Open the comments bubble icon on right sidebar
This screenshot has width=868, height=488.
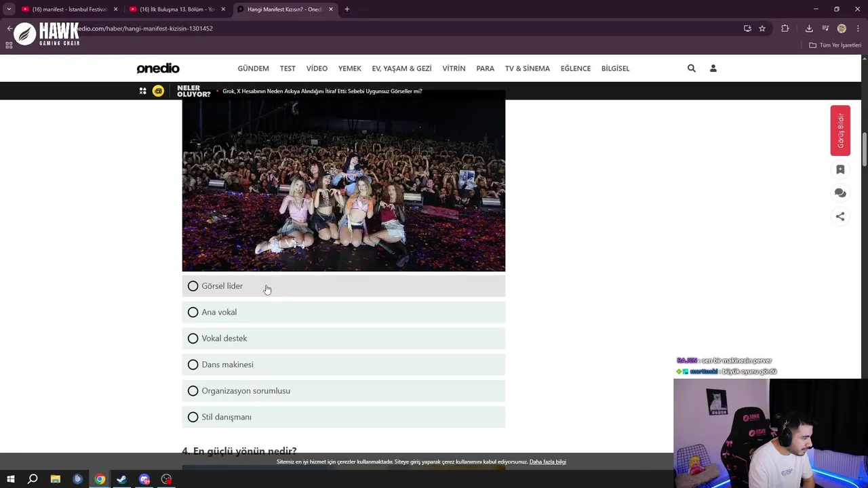(840, 193)
